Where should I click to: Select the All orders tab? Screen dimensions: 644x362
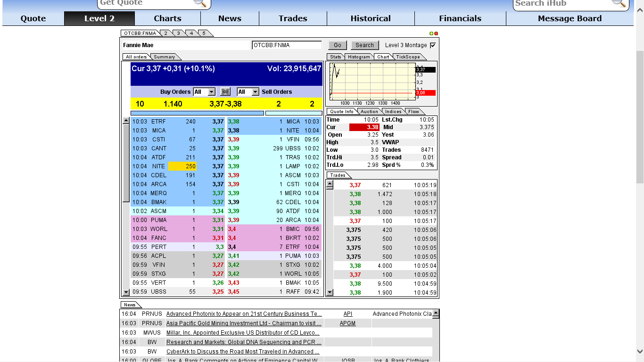[136, 57]
